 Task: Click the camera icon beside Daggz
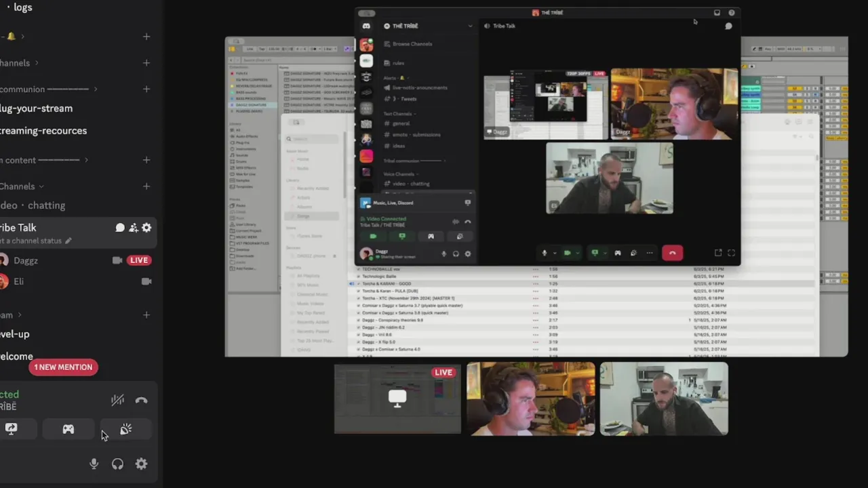click(117, 260)
